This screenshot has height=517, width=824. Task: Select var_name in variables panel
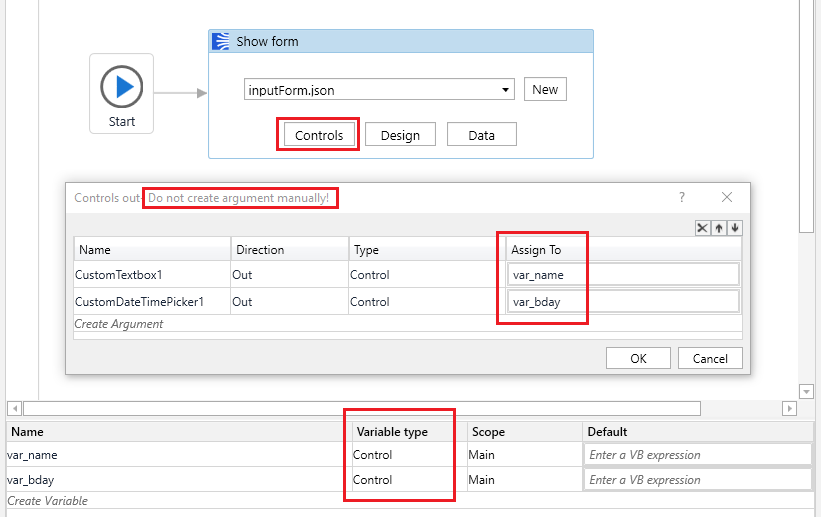point(178,454)
